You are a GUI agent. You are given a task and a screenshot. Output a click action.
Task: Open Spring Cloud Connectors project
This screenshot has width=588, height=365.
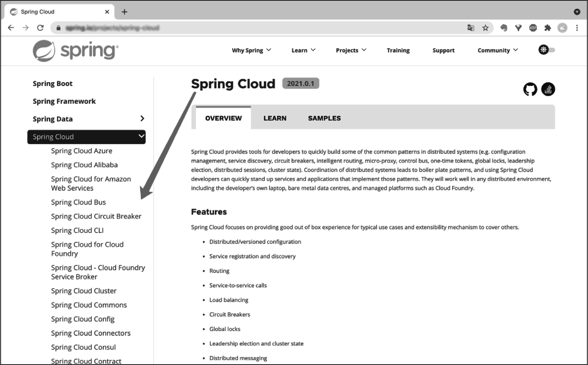[91, 333]
